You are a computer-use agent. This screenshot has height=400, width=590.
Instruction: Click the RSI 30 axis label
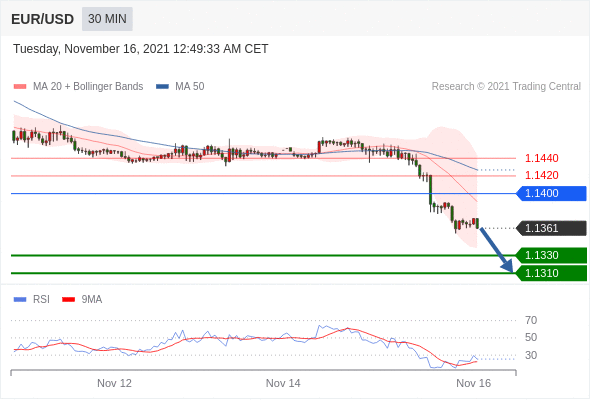(531, 355)
